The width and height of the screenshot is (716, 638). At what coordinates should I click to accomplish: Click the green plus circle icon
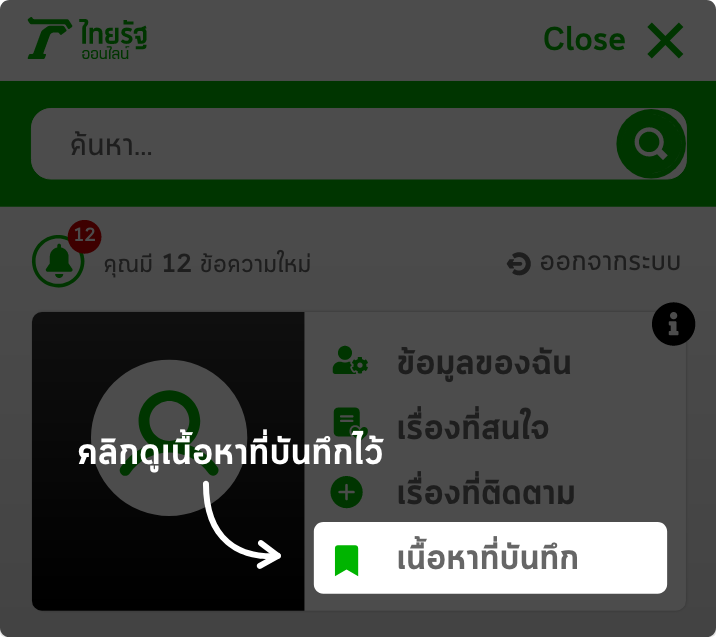coord(347,492)
